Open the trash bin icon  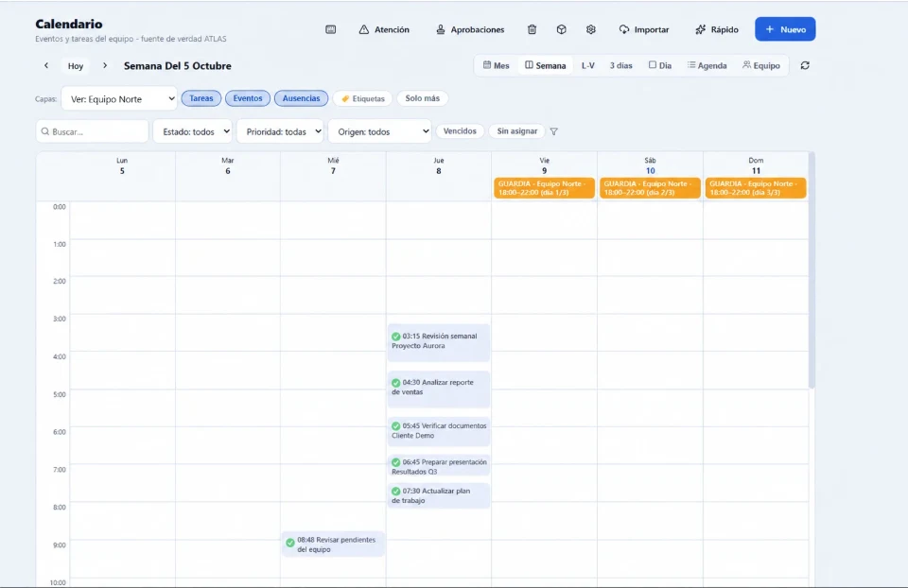click(532, 29)
